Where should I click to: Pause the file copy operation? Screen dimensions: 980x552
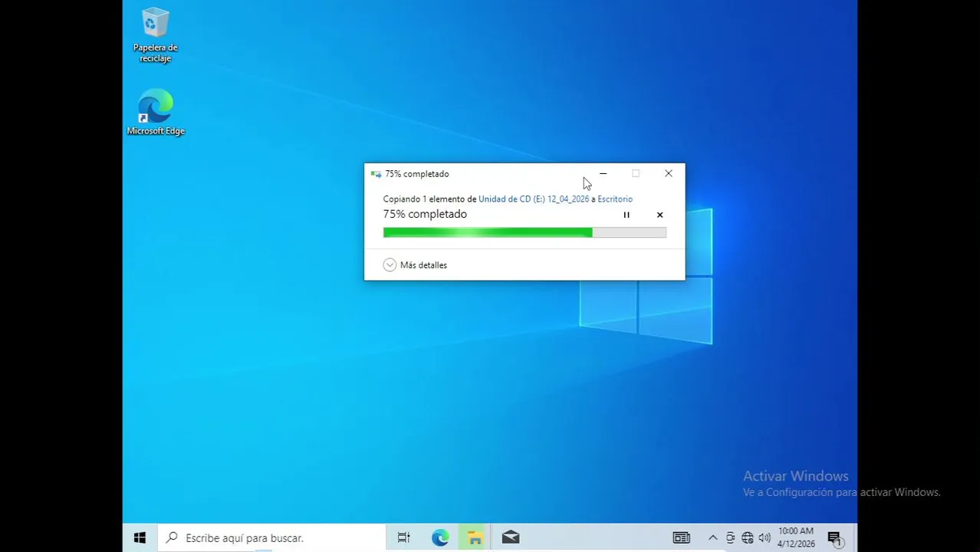(x=626, y=215)
